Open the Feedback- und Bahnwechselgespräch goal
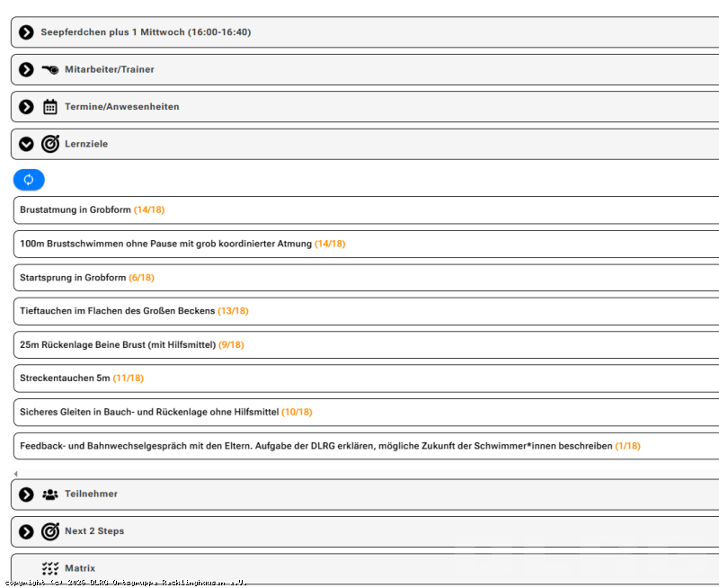The height and width of the screenshot is (588, 719). (367, 446)
